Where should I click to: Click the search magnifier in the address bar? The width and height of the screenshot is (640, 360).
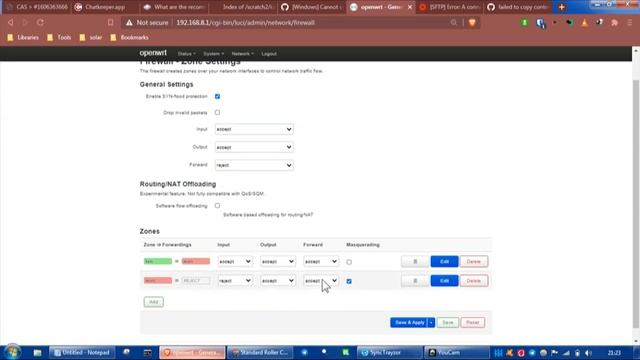pos(453,22)
